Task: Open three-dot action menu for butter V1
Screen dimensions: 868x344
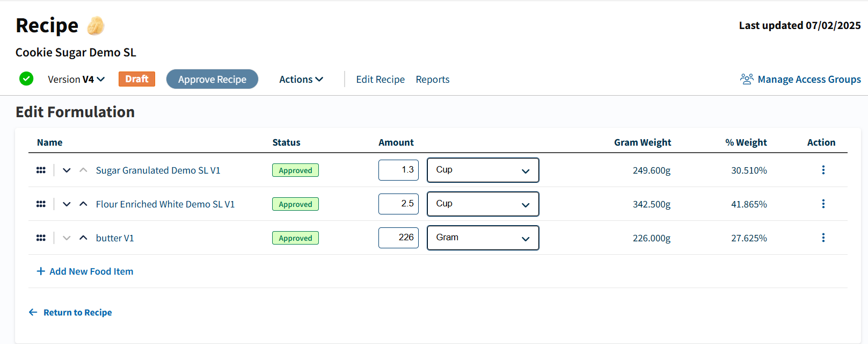Action: click(x=823, y=238)
